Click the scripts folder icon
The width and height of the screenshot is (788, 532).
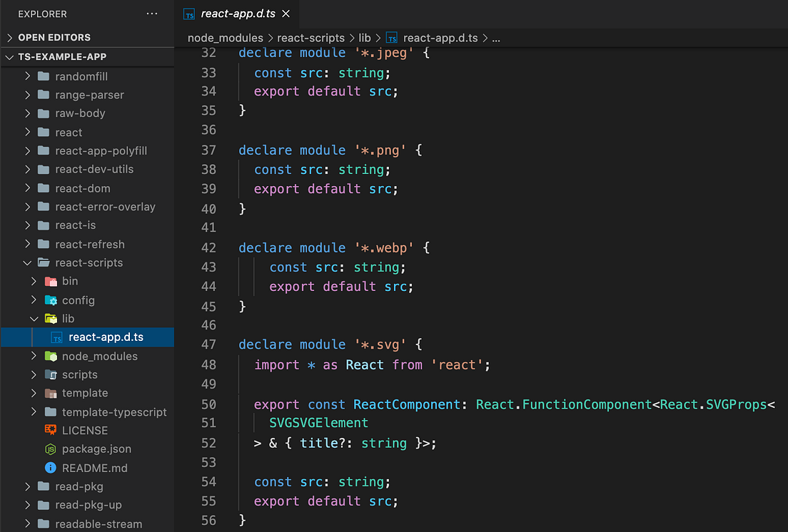coord(51,374)
